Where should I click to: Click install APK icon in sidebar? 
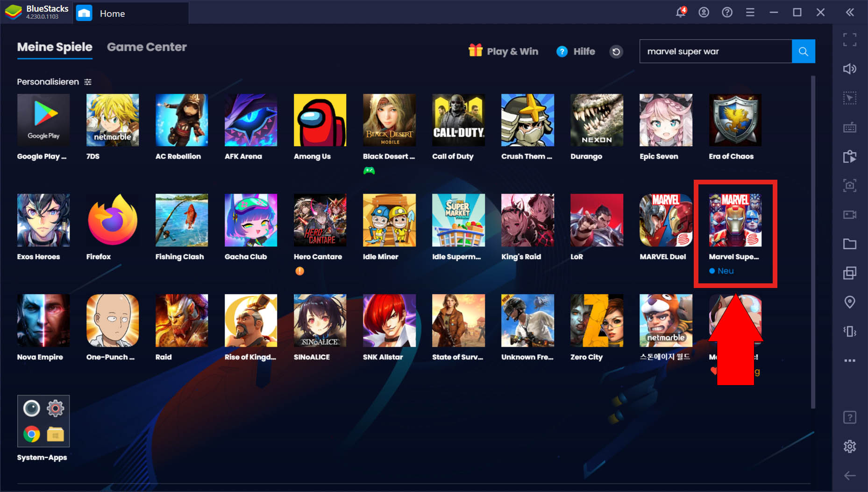tap(850, 156)
